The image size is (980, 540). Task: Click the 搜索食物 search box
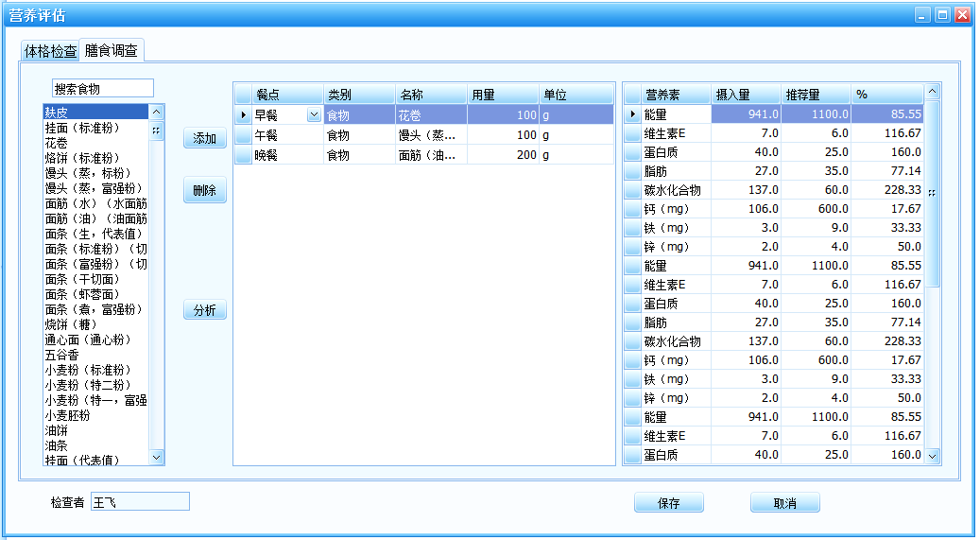pyautogui.click(x=102, y=88)
